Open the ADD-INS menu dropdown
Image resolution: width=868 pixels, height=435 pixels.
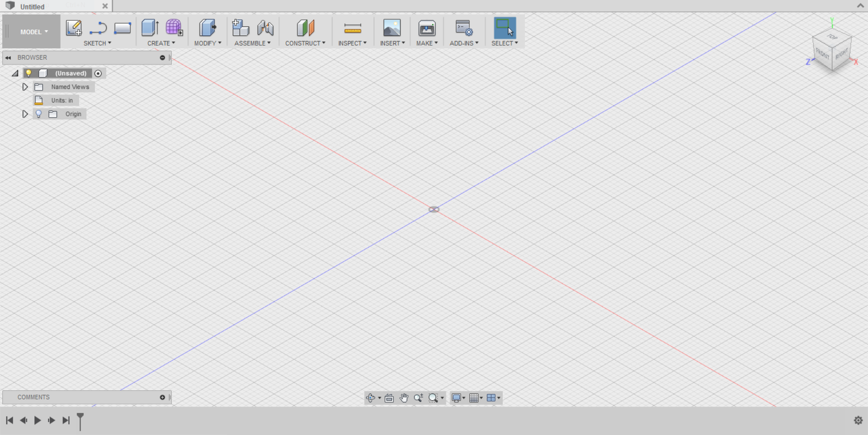pos(464,43)
